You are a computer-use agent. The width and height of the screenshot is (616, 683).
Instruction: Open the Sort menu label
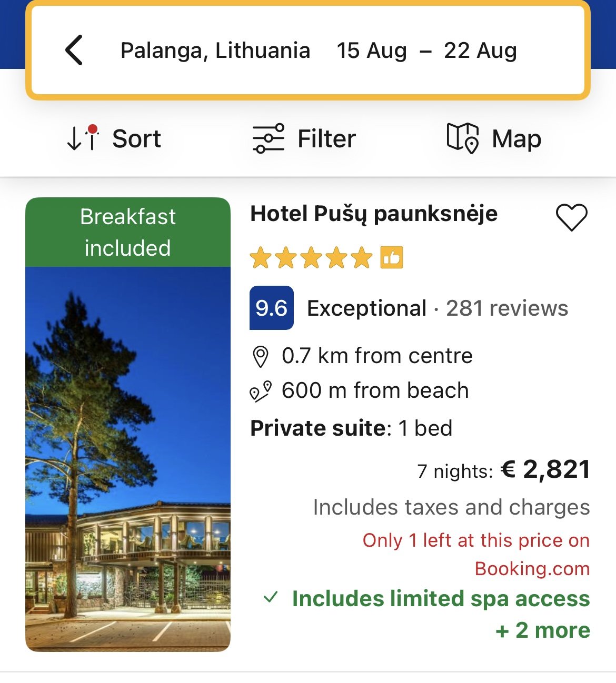pos(136,139)
